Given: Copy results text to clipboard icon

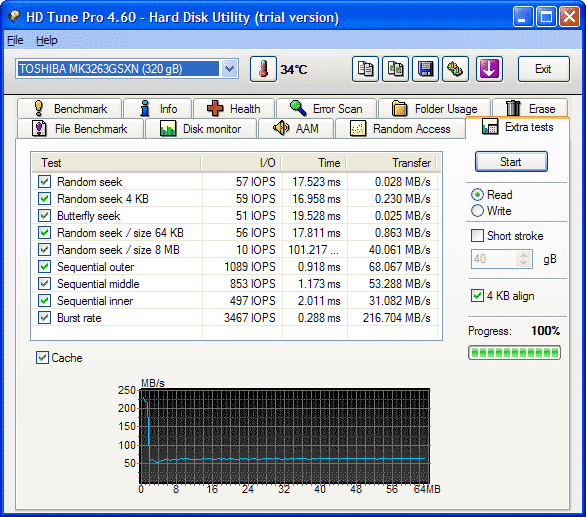Looking at the screenshot, I should click(x=365, y=69).
